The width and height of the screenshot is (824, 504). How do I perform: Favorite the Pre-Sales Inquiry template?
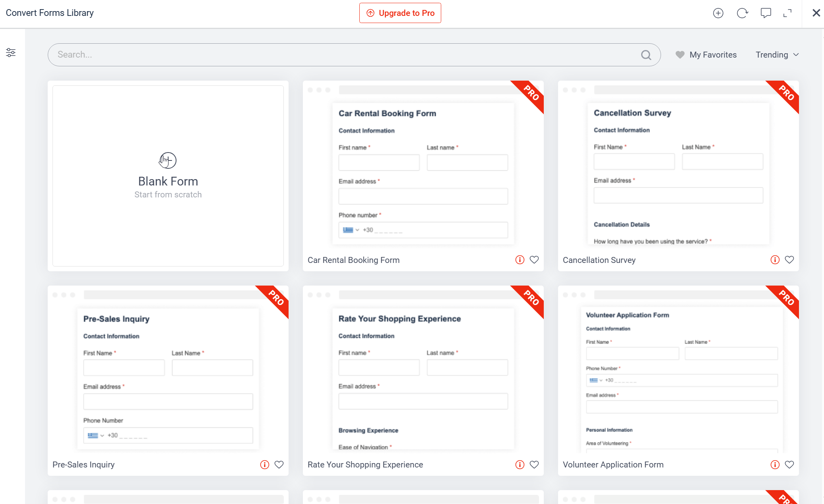point(279,464)
